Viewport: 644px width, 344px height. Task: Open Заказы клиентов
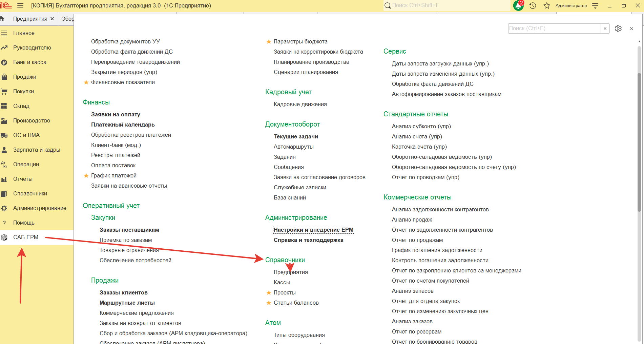click(x=124, y=293)
